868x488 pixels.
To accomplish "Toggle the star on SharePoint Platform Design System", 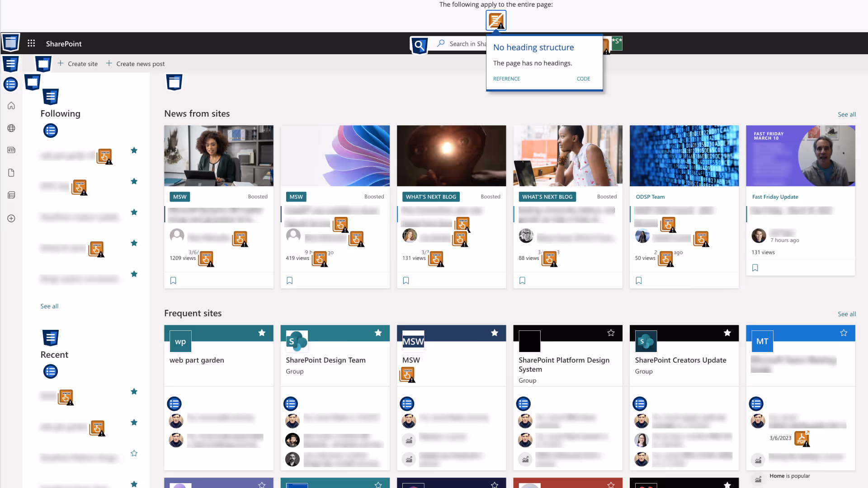I will (611, 333).
